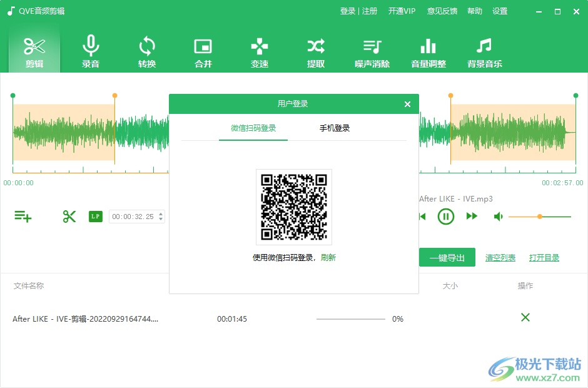The width and height of the screenshot is (588, 388).
Task: Remove the After LIKE clip with green X
Action: 525,317
